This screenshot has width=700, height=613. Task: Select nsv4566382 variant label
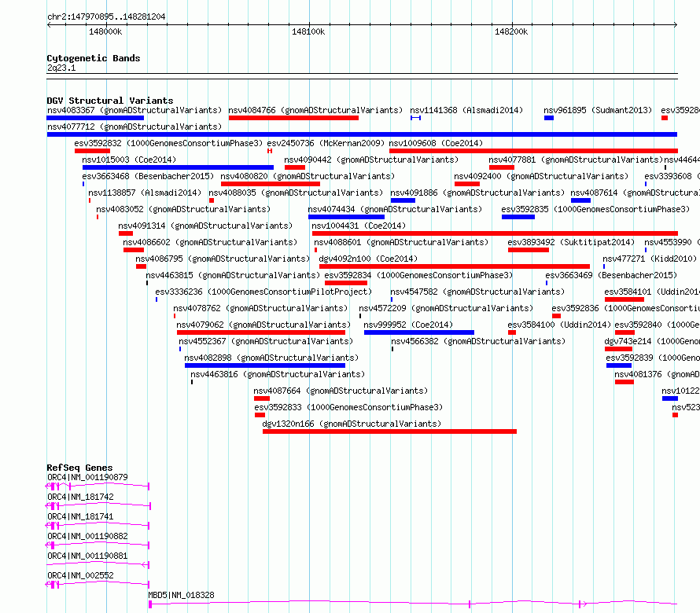tap(478, 341)
